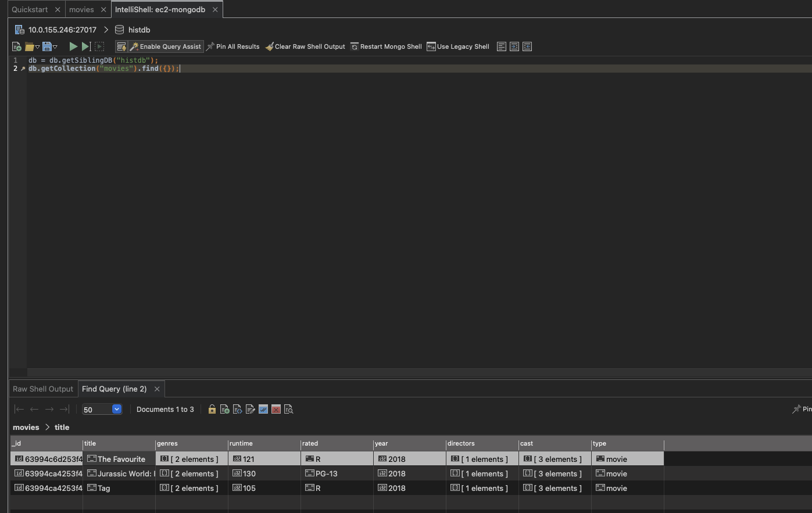812x513 pixels.
Task: Close the movies tab
Action: click(x=103, y=9)
